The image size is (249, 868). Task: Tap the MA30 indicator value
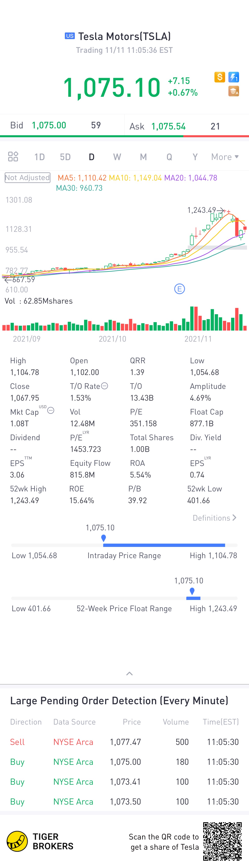(79, 188)
